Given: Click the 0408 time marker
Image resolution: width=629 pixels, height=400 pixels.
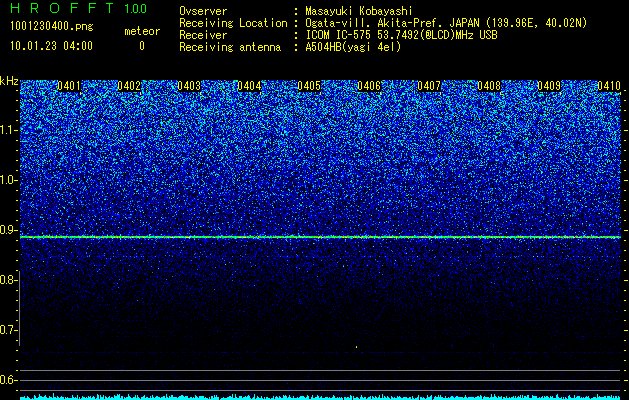Looking at the screenshot, I should click(x=489, y=86).
